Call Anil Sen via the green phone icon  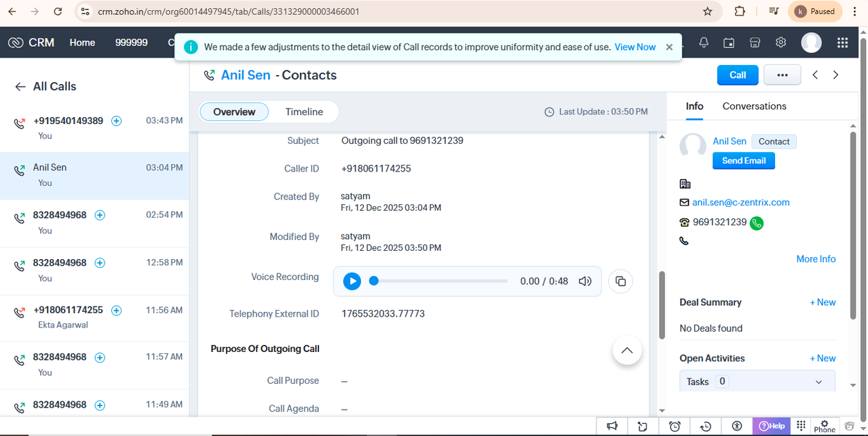click(756, 222)
